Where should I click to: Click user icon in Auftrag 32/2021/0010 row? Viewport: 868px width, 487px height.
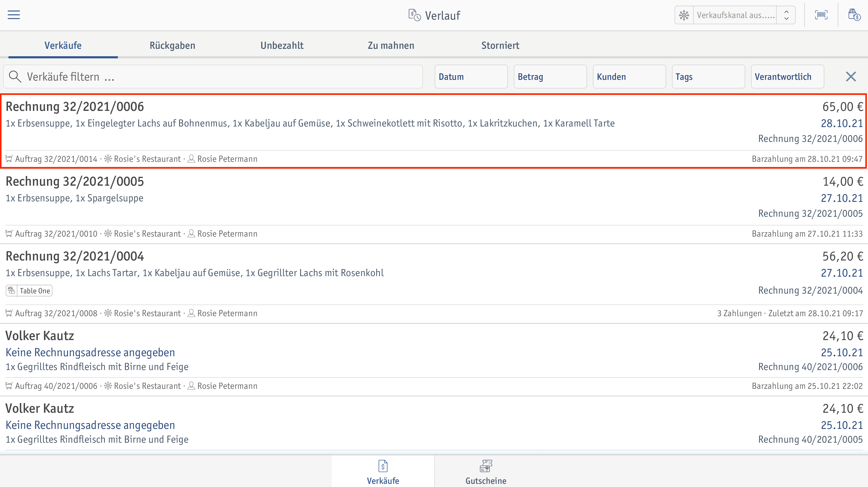(191, 233)
